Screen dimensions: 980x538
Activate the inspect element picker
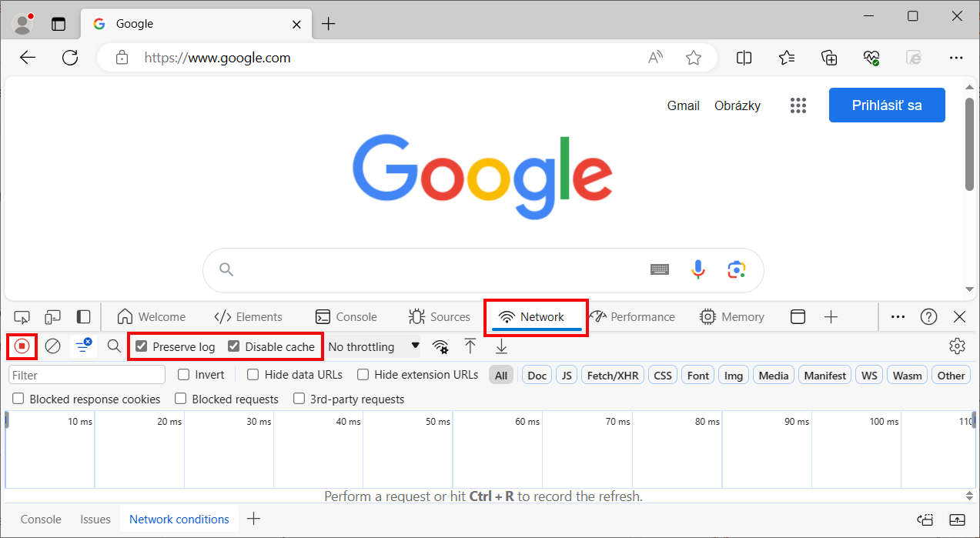coord(22,317)
